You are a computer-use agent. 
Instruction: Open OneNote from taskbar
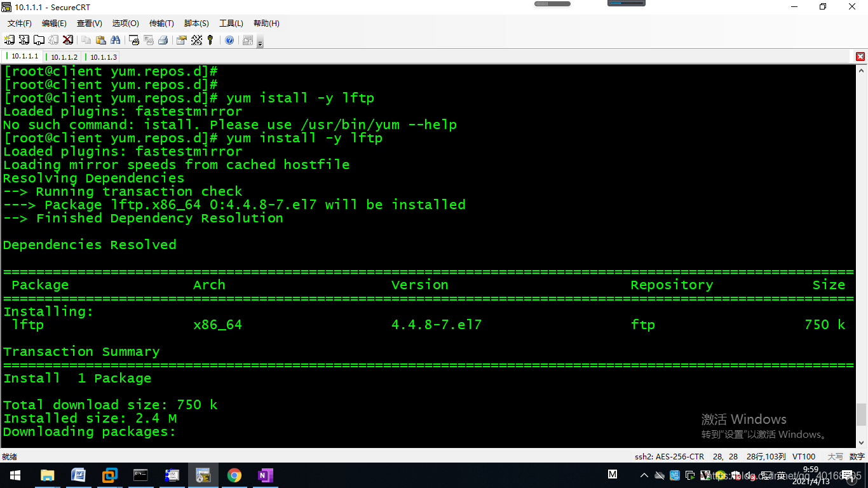click(x=266, y=475)
